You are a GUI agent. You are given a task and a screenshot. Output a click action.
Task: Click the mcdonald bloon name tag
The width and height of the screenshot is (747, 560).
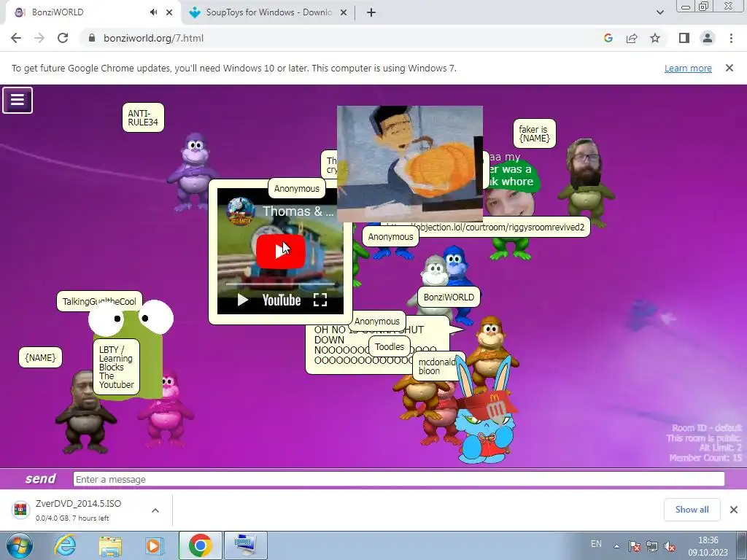point(438,366)
